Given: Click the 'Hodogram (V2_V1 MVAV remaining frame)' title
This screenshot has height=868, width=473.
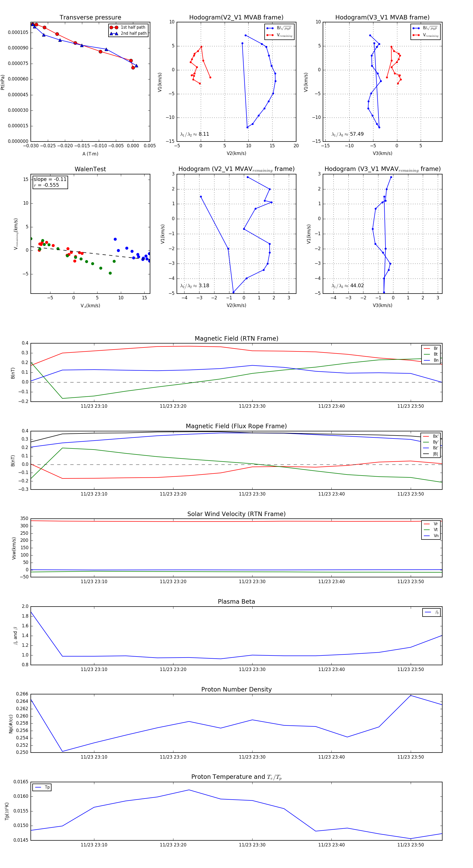Looking at the screenshot, I should [x=236, y=169].
